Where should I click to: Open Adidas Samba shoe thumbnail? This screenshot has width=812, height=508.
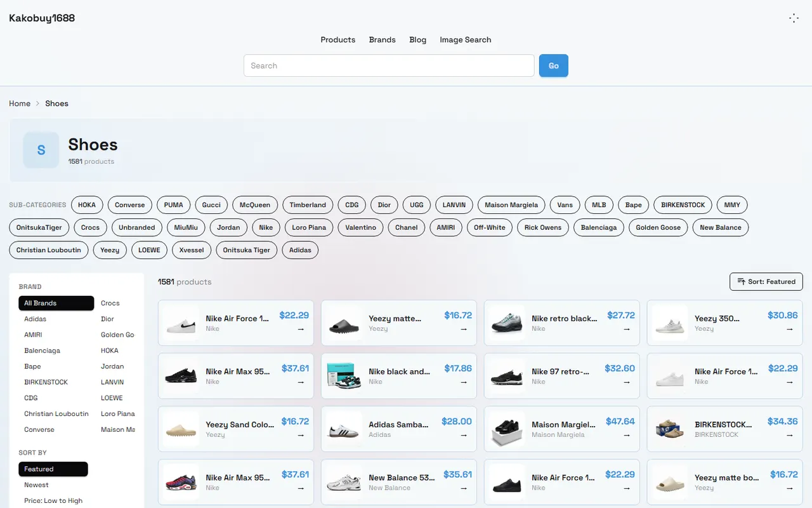click(344, 429)
